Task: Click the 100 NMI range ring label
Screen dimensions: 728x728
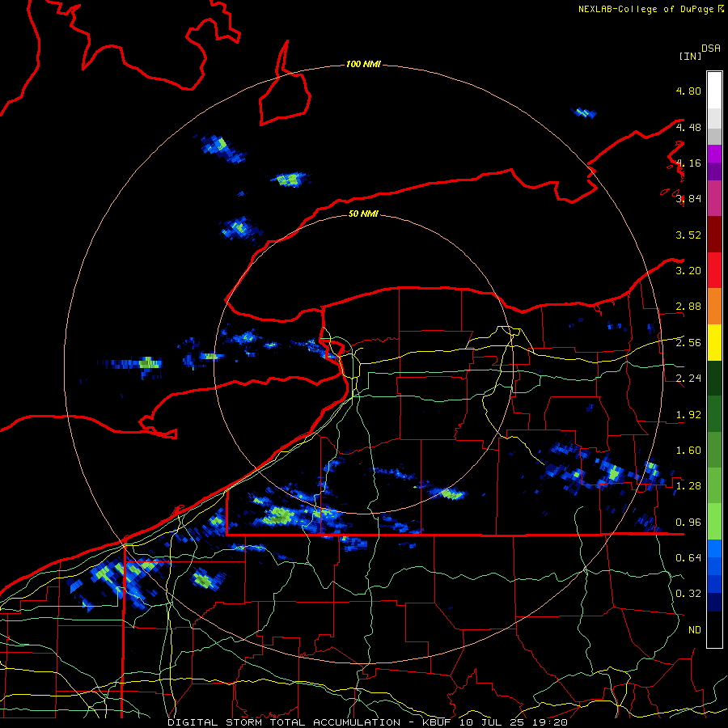Action: click(363, 64)
